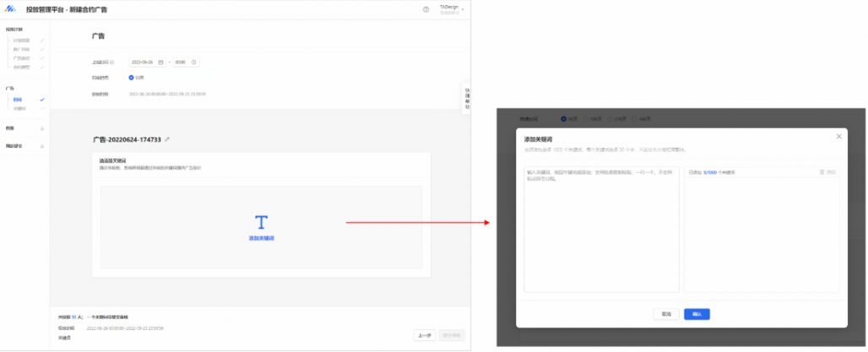Select the selected 30天 radio behind the dialog
Screen dimensions: 868x352
[x=565, y=119]
